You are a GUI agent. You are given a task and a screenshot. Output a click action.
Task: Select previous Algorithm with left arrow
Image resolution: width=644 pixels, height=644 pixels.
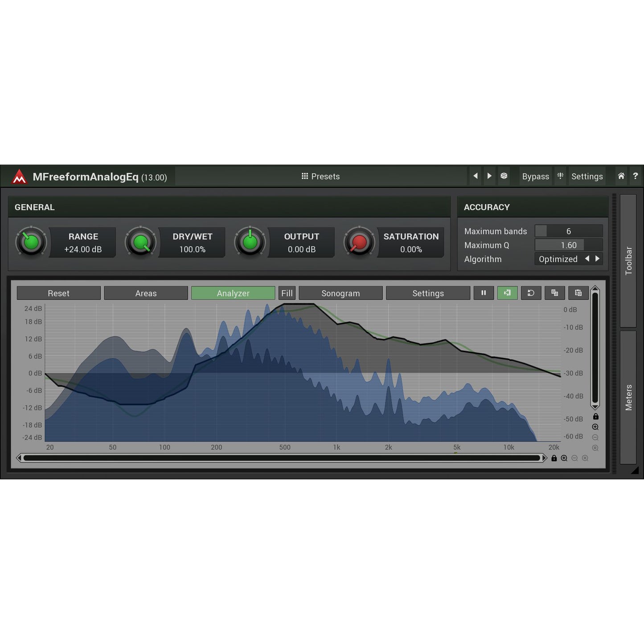pyautogui.click(x=587, y=259)
